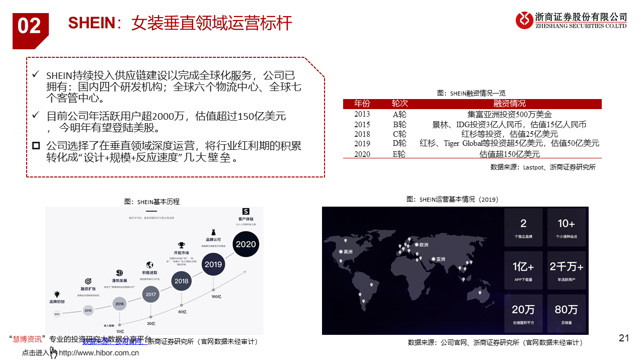Image resolution: width=644 pixels, height=362 pixels.
Task: Click the '客户体验' timeline label
Action: 246,219
